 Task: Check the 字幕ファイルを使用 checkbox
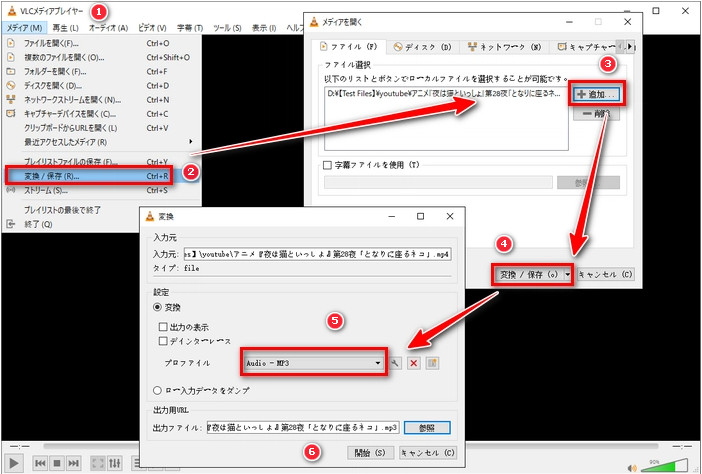(x=327, y=165)
